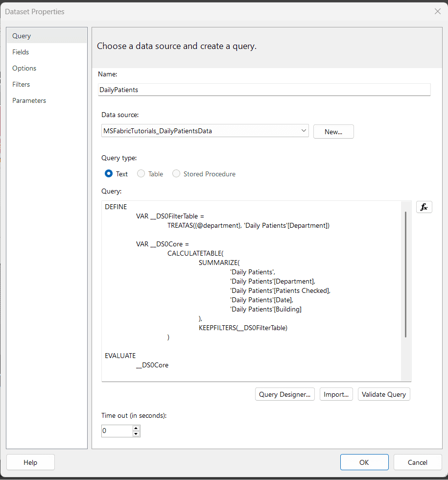Screen dimensions: 448x480
Task: Click the Import... button
Action: click(x=336, y=394)
